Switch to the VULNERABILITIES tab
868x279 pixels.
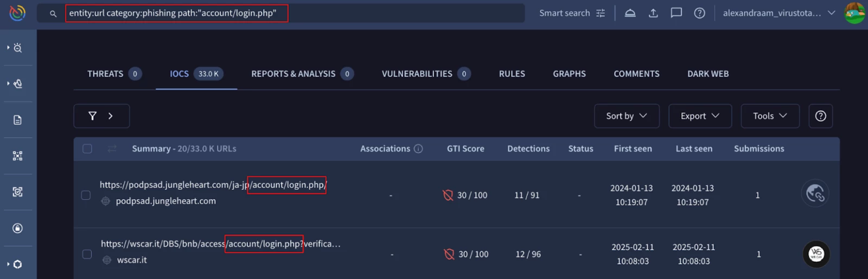coord(426,74)
